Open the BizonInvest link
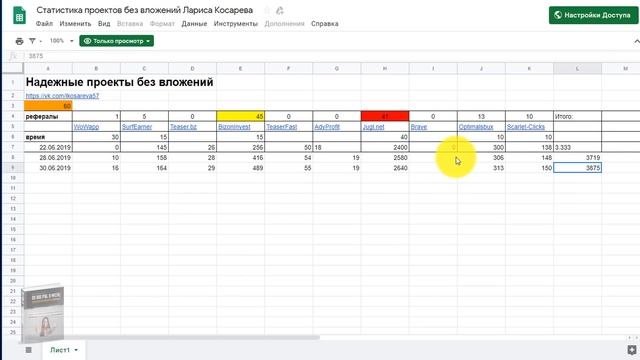640x360 pixels. click(x=234, y=127)
